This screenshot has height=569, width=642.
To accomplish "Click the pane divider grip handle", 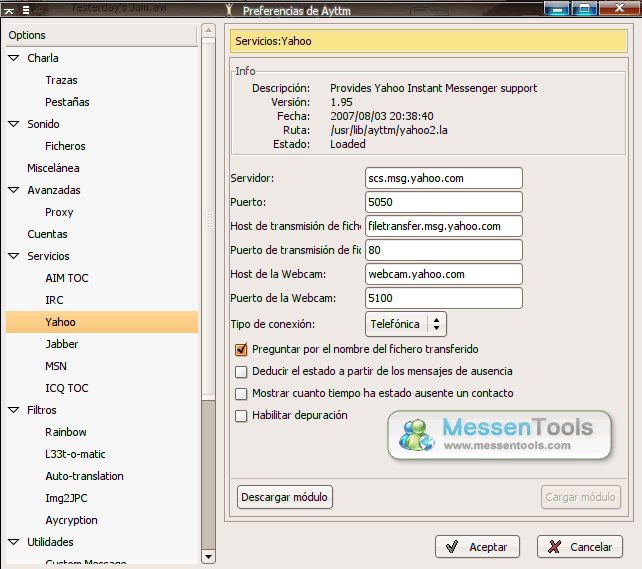I will [x=209, y=219].
